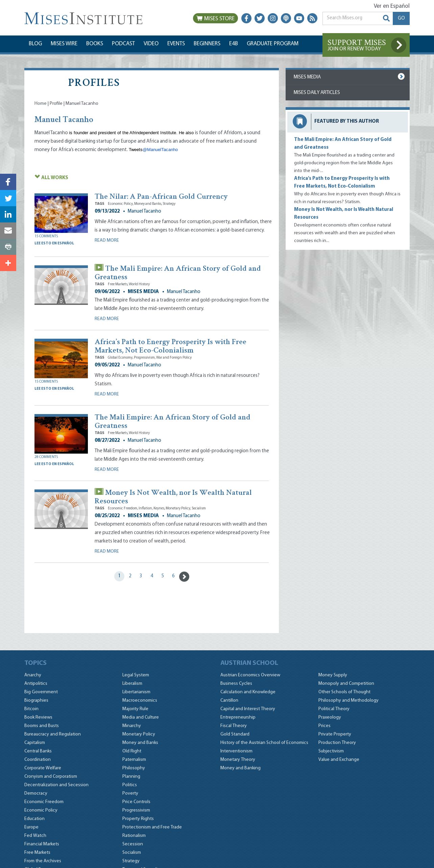The height and width of the screenshot is (868, 434).
Task: Open RSS feed icon in header
Action: click(x=312, y=18)
